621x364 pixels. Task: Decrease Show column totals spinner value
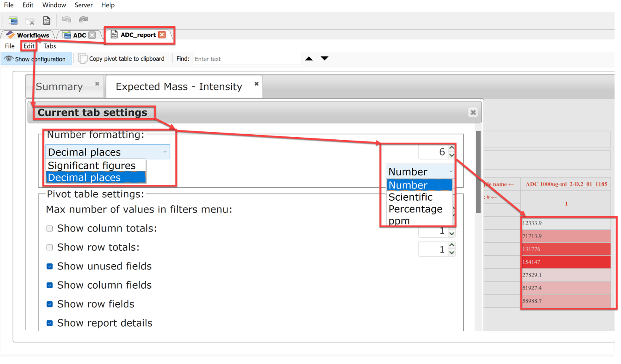pyautogui.click(x=451, y=234)
